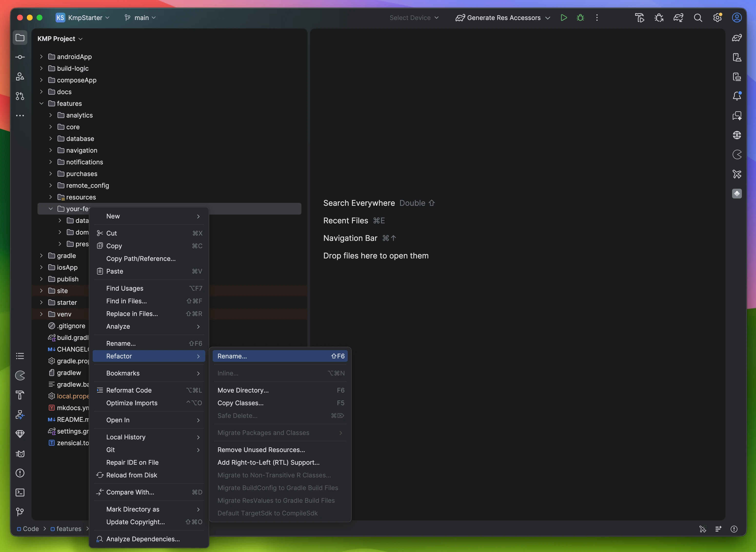Open the Logcat cat icon
The image size is (756, 552).
[x=20, y=453]
